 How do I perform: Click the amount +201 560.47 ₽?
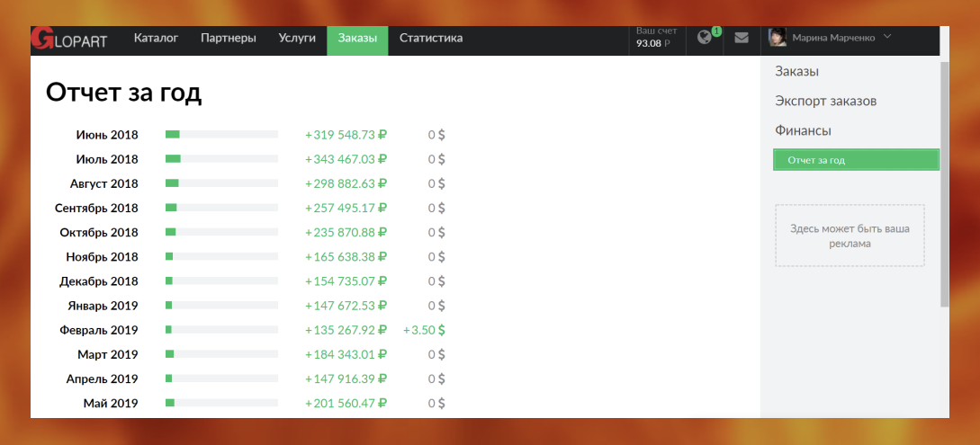[346, 403]
